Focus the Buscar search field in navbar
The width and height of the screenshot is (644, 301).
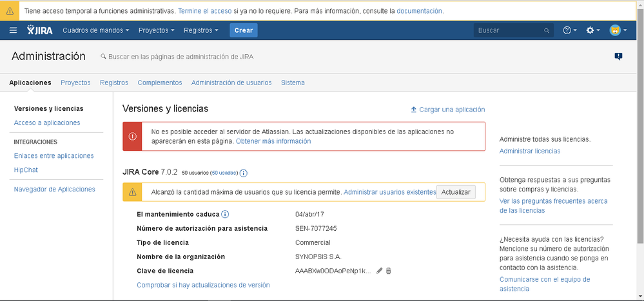click(x=513, y=30)
